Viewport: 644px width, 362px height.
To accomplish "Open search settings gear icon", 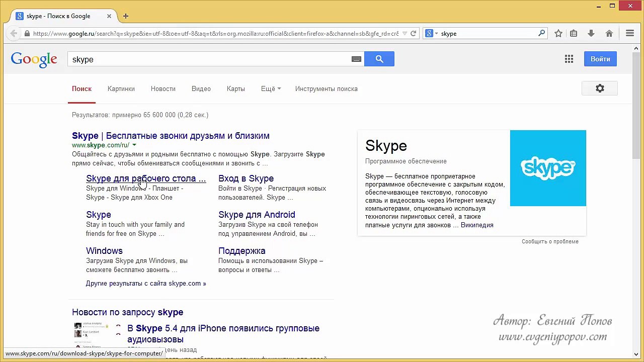I will [600, 88].
